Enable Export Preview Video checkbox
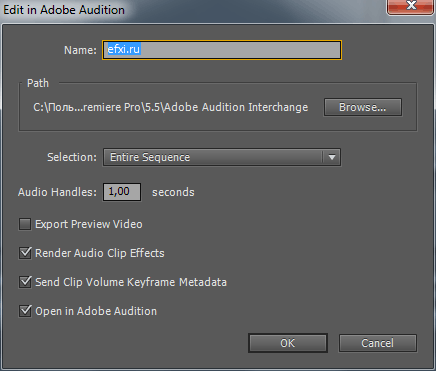The width and height of the screenshot is (436, 371). click(x=25, y=224)
